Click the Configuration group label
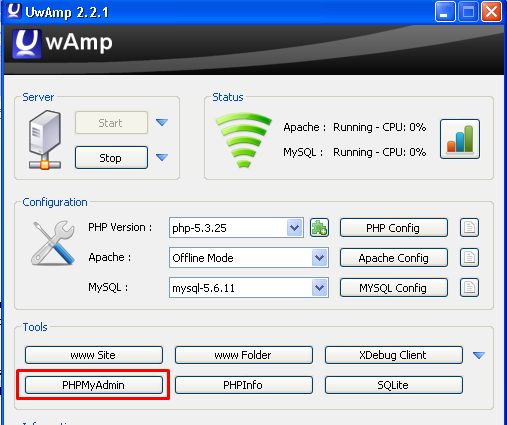Screen dimensions: 507x425 [x=55, y=202]
